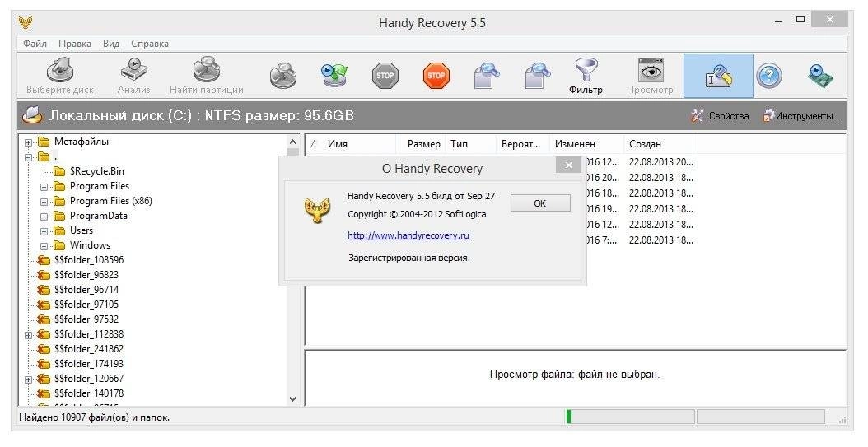Screen dimensions: 868x447
Task: Click the 'Просмотр файла: файл не выбран.' preview text
Action: tap(575, 375)
